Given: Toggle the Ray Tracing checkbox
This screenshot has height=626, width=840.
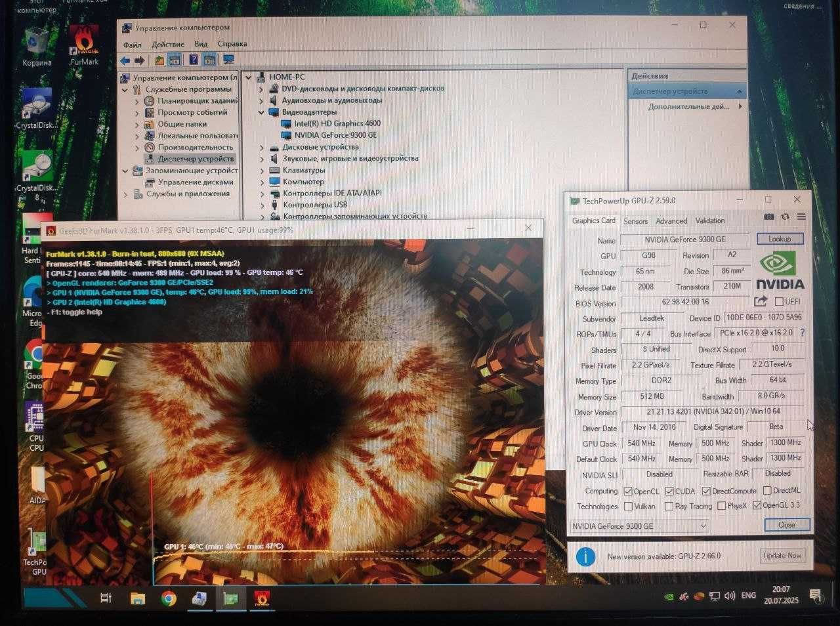Looking at the screenshot, I should (x=669, y=506).
